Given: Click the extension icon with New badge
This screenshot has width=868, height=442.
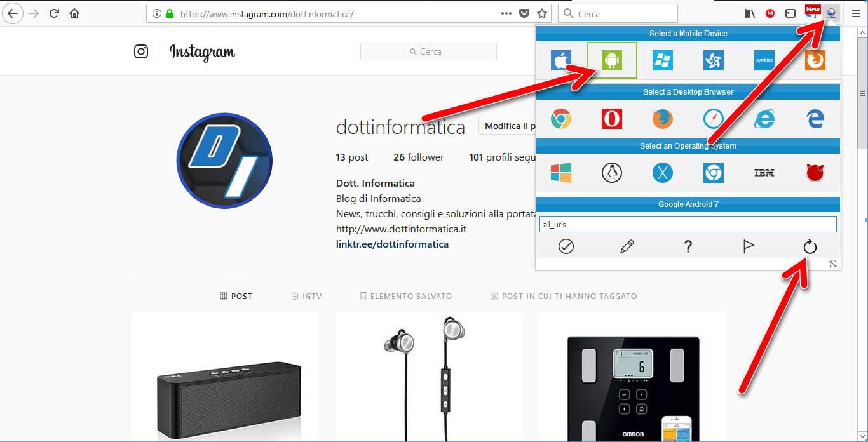Looking at the screenshot, I should point(811,12).
